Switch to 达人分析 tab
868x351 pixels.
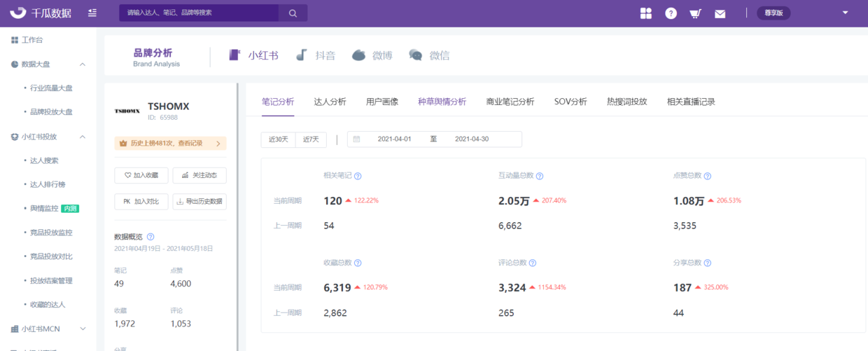330,102
